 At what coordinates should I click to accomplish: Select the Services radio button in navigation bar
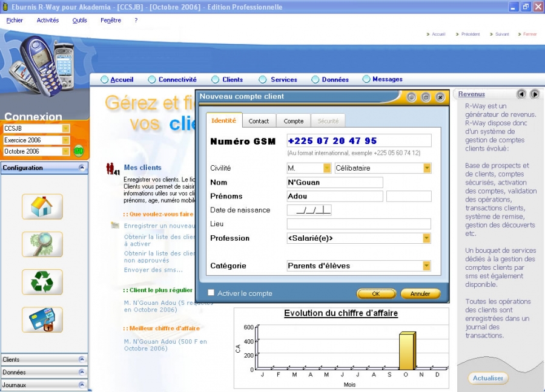(x=263, y=79)
